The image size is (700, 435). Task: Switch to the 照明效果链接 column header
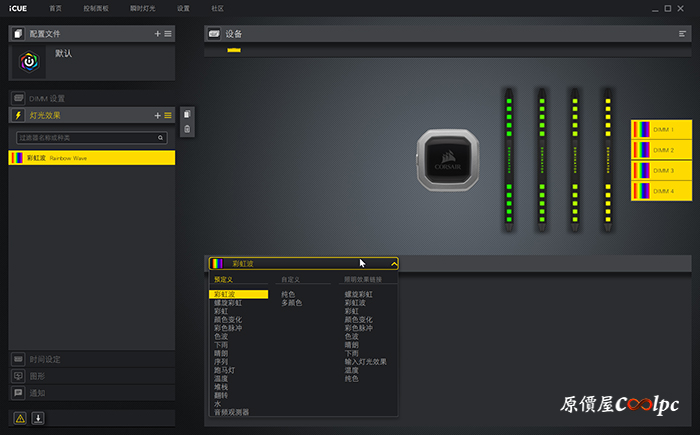[363, 280]
